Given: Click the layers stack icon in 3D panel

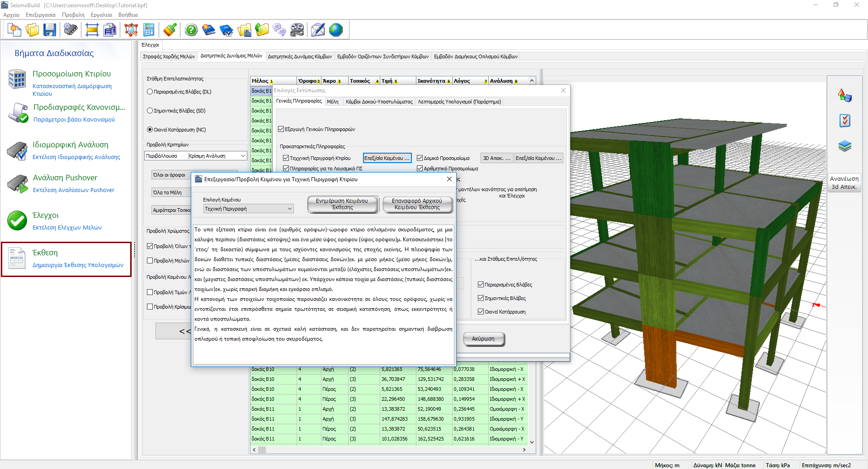Looking at the screenshot, I should pyautogui.click(x=844, y=146).
